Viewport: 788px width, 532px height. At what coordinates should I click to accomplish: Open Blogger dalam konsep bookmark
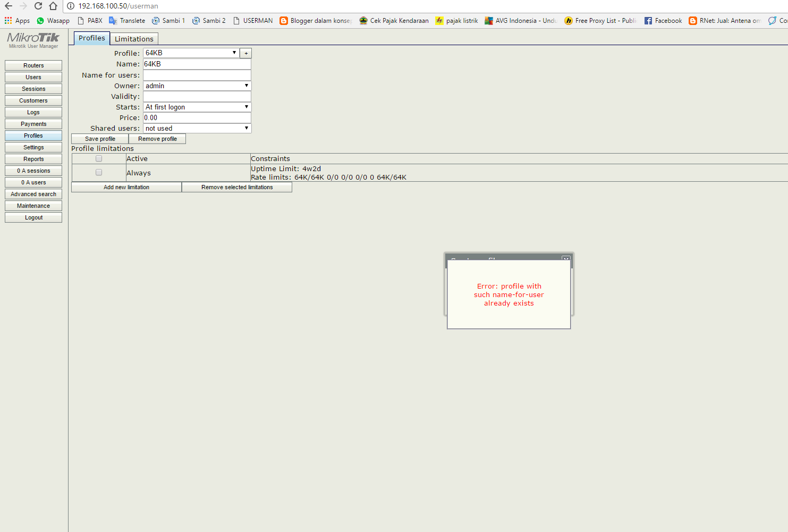316,21
